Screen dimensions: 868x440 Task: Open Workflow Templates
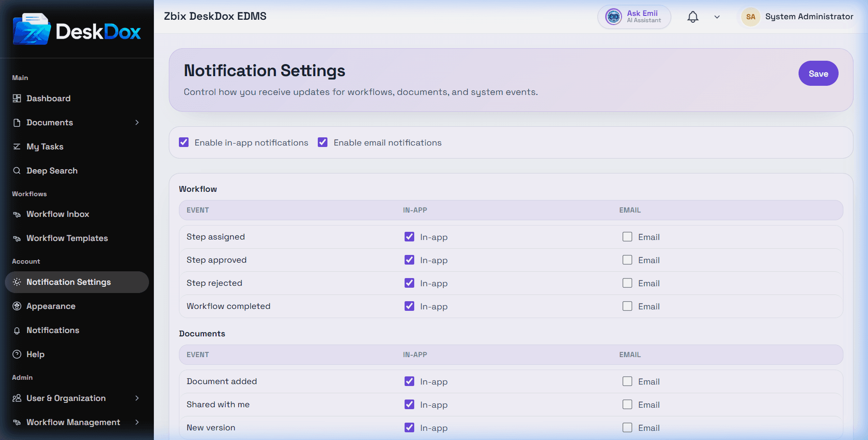click(x=77, y=238)
